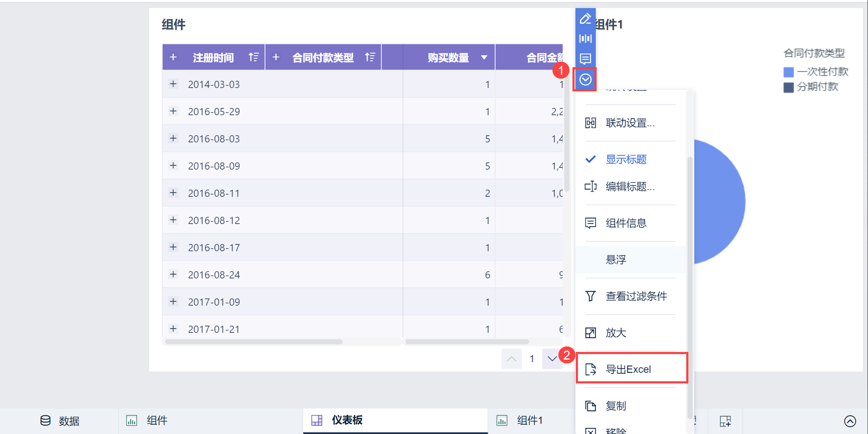The width and height of the screenshot is (868, 434).
Task: Sort by 合同付款类型 using its sort icon
Action: [370, 57]
